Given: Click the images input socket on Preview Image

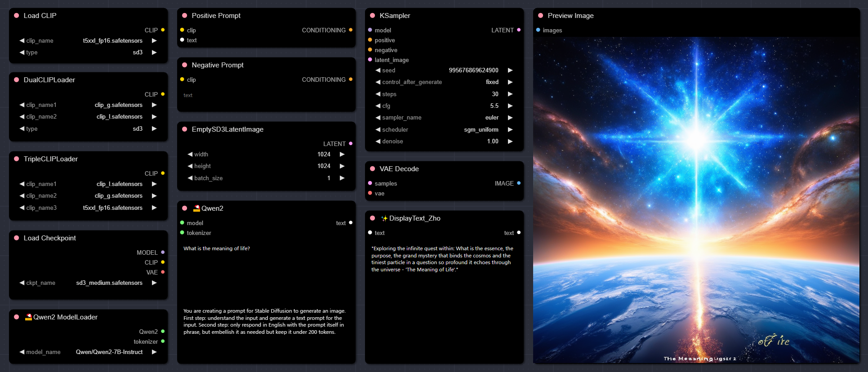Looking at the screenshot, I should coord(538,30).
